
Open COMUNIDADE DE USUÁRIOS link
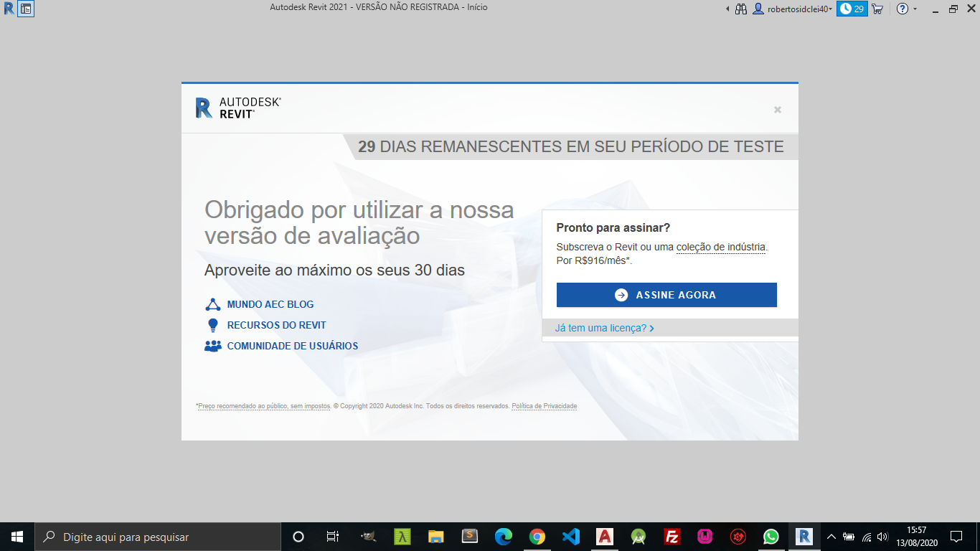tap(293, 346)
